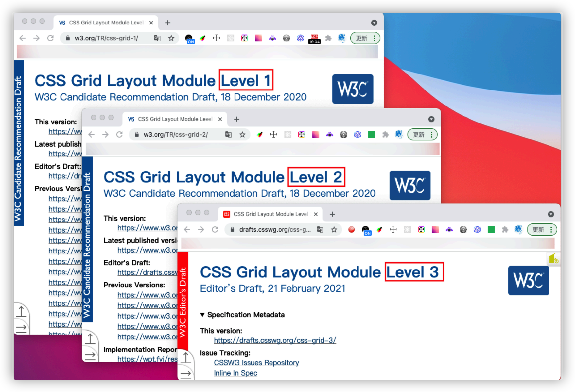
Task: Collapse the Specification Metadata section
Action: pyautogui.click(x=242, y=315)
